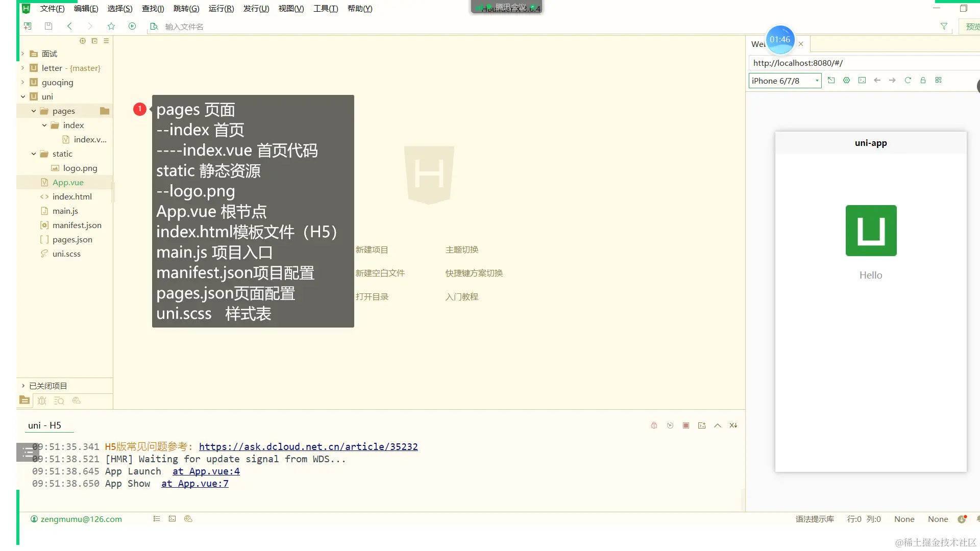
Task: Open the ask.dcloud.net.cn article link
Action: (x=308, y=446)
